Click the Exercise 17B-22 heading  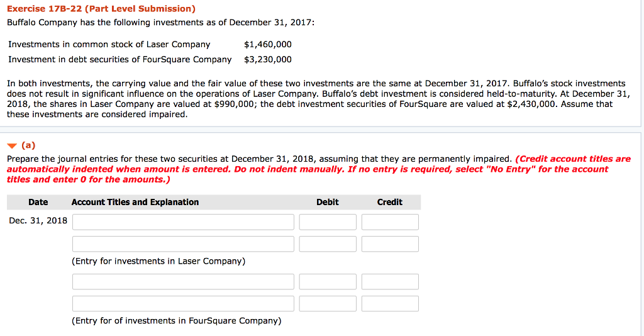[101, 9]
